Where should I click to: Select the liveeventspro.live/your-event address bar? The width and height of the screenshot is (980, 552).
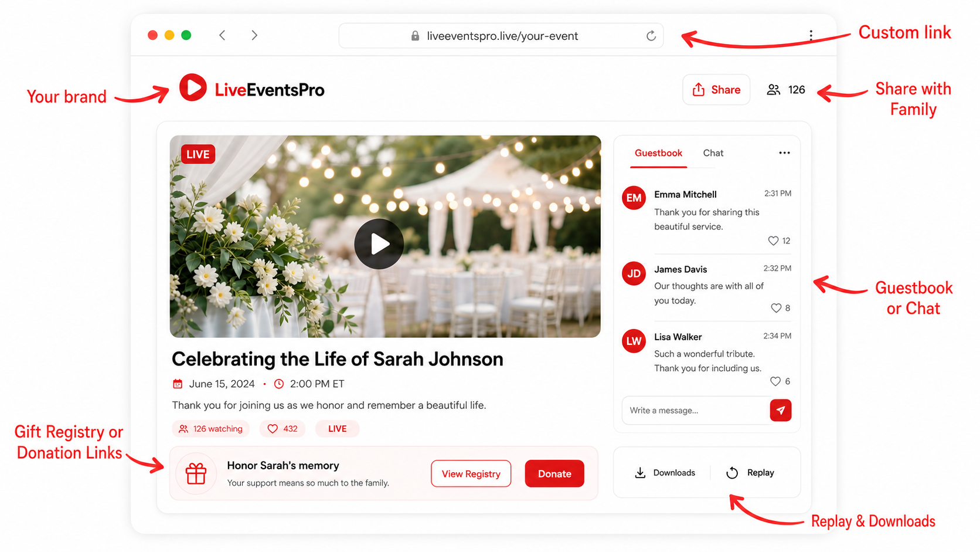pyautogui.click(x=501, y=36)
